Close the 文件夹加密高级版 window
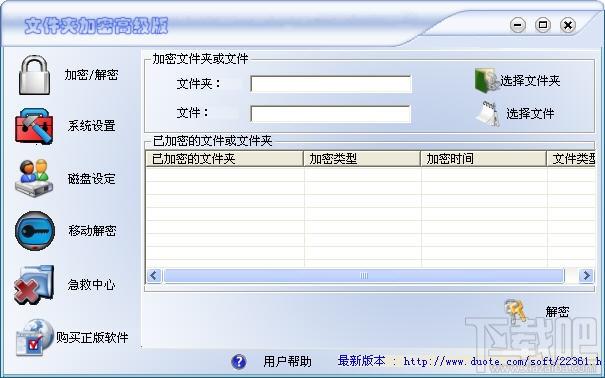Image resolution: width=605 pixels, height=378 pixels. (568, 25)
